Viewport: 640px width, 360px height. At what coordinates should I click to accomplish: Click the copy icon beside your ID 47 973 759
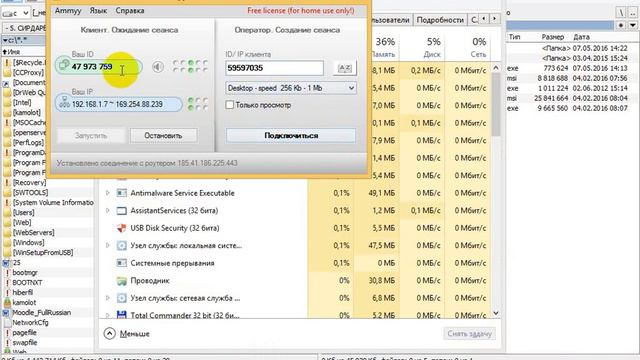coord(64,65)
